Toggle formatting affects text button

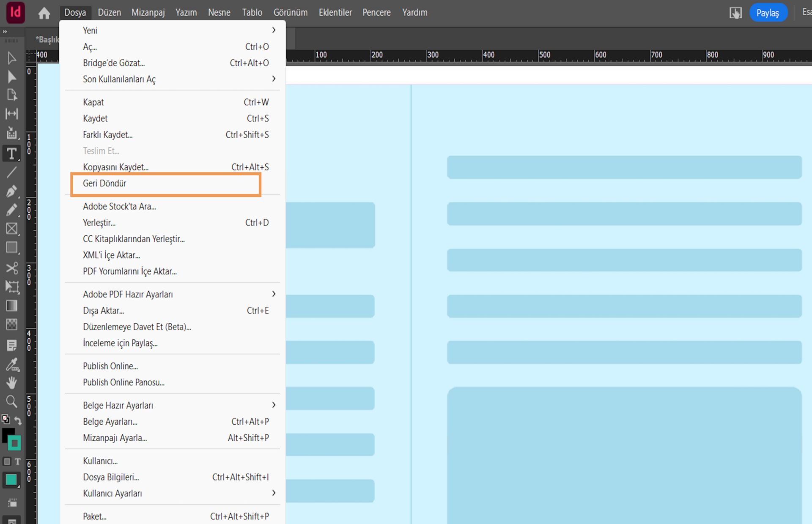18,461
